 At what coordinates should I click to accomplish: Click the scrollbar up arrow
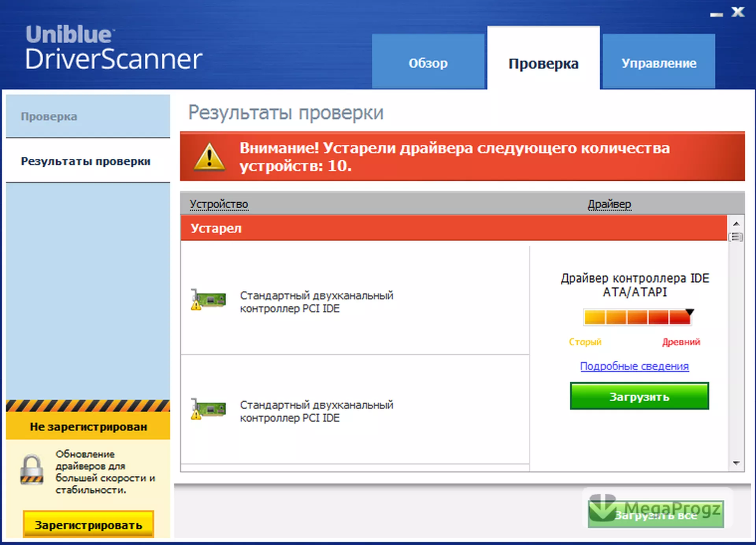[736, 224]
